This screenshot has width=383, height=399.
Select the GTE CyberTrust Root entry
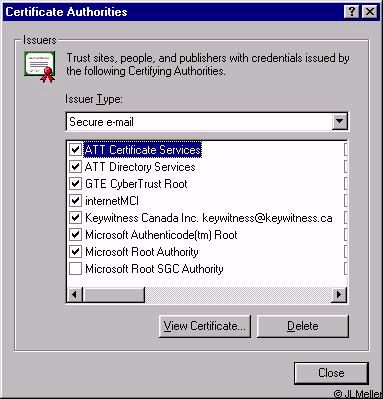[136, 184]
